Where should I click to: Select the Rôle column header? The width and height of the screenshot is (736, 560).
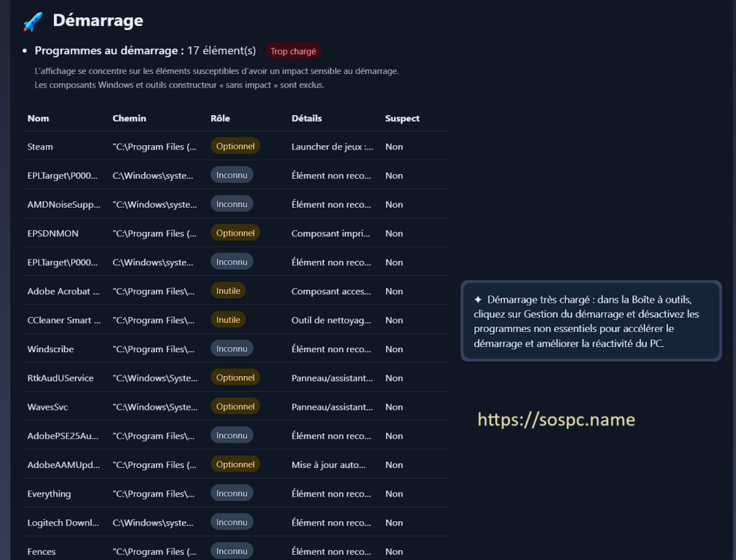pos(220,119)
